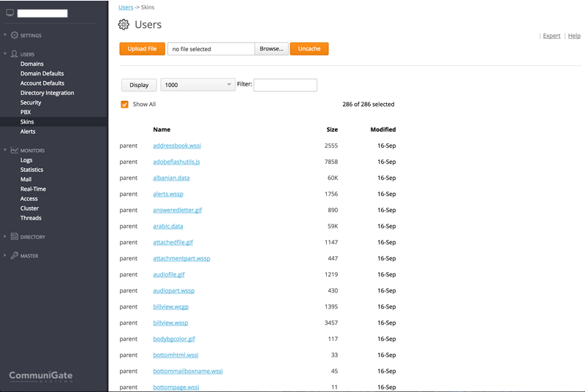
Task: Click the monitor icon at sidebar top
Action: point(10,13)
